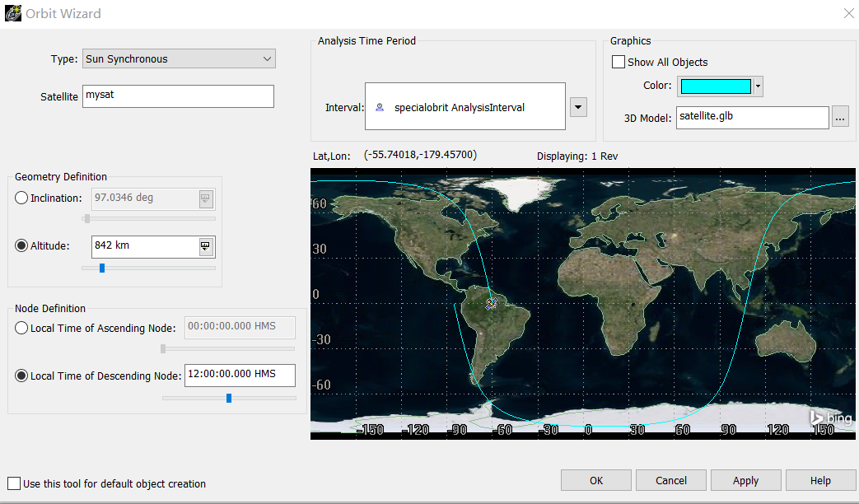Viewport: 859px width, 504px height.
Task: Click the Geometry Definition group label
Action: (x=61, y=176)
